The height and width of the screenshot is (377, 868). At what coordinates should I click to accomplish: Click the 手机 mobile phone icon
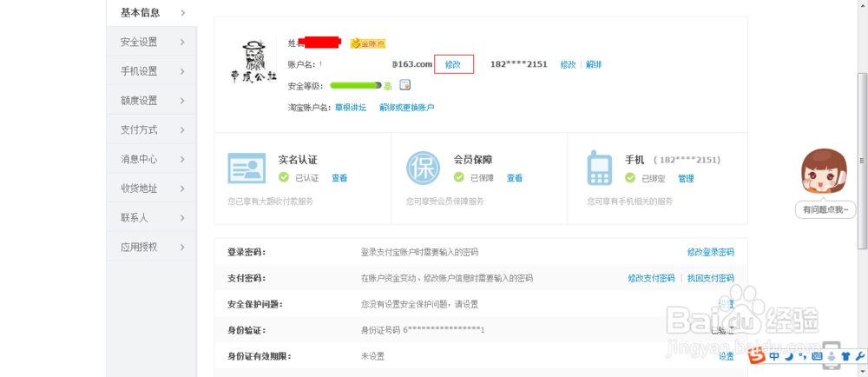(x=599, y=168)
